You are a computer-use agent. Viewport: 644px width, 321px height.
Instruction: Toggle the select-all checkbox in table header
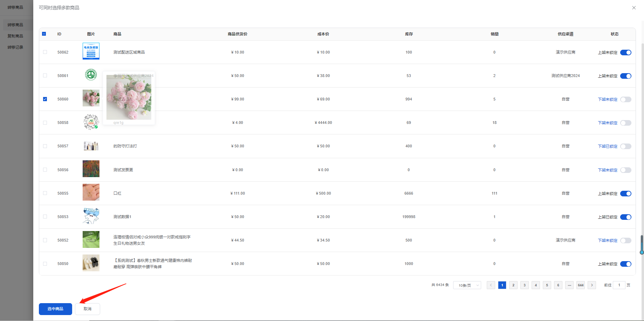point(44,34)
